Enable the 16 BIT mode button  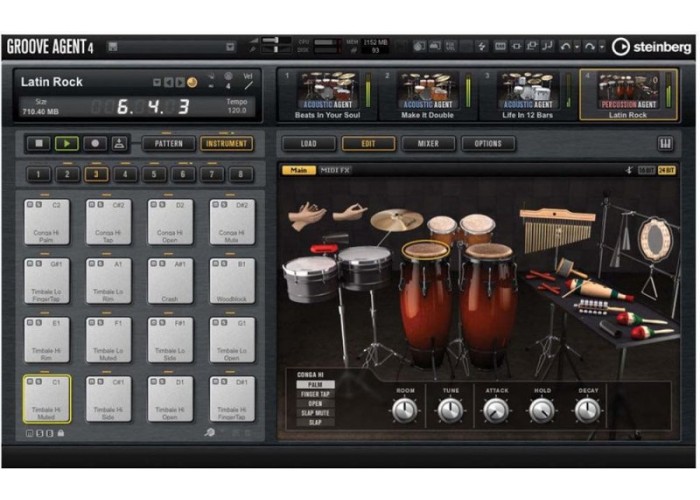pyautogui.click(x=646, y=170)
